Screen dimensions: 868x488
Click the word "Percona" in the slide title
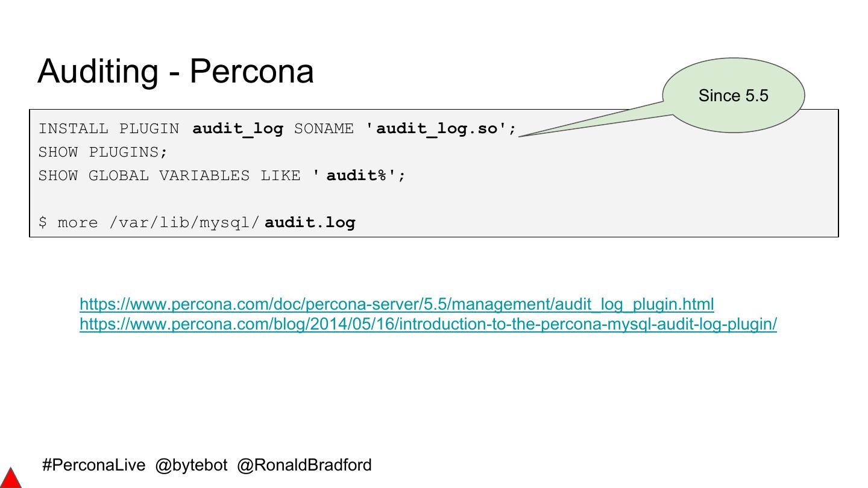(x=251, y=71)
